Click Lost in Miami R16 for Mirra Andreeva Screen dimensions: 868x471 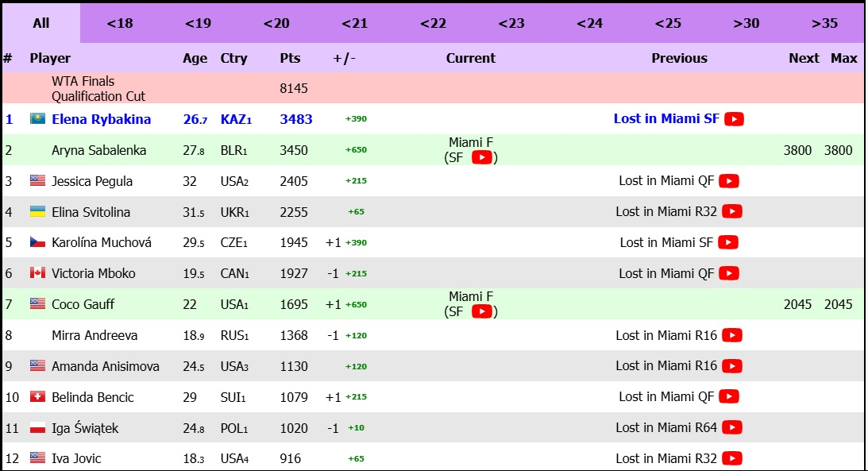(665, 335)
